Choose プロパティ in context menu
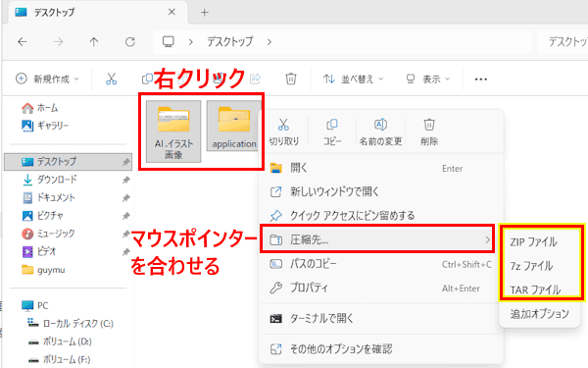This screenshot has height=368, width=588. click(381, 288)
